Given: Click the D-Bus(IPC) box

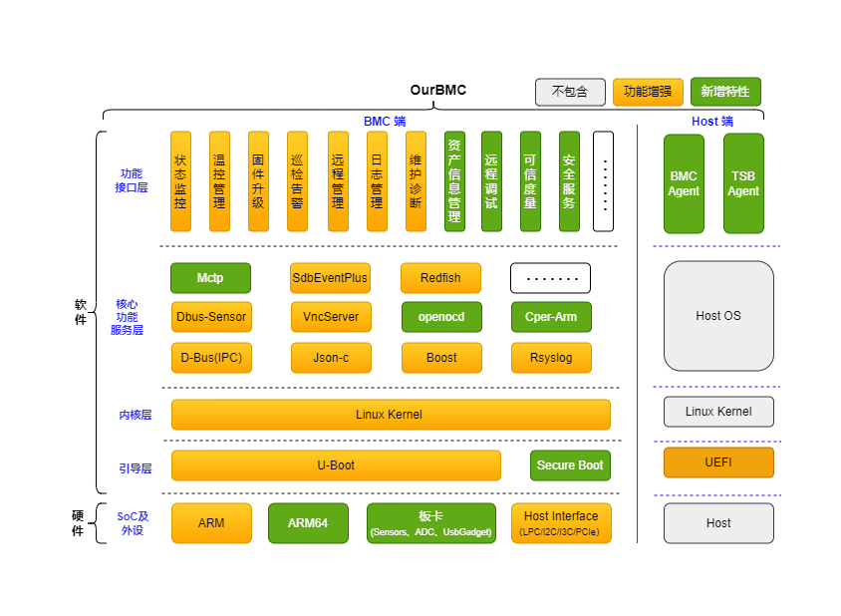Looking at the screenshot, I should [211, 358].
